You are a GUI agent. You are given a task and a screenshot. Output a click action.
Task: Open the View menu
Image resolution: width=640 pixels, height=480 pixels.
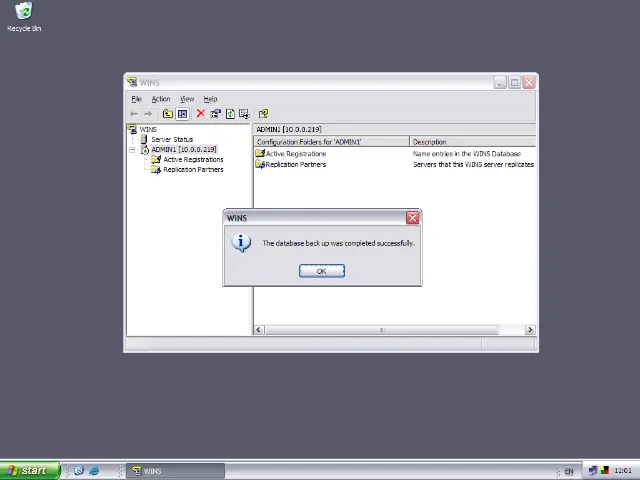tap(187, 99)
